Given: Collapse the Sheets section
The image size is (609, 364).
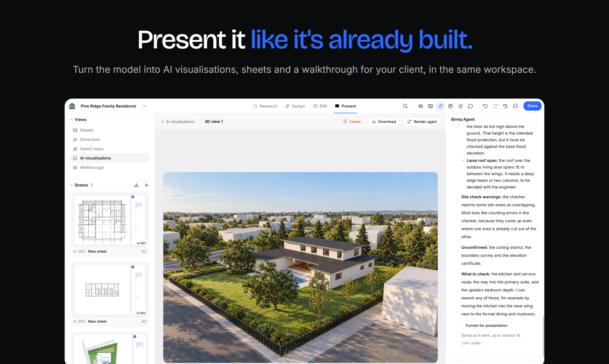Looking at the screenshot, I should [71, 185].
